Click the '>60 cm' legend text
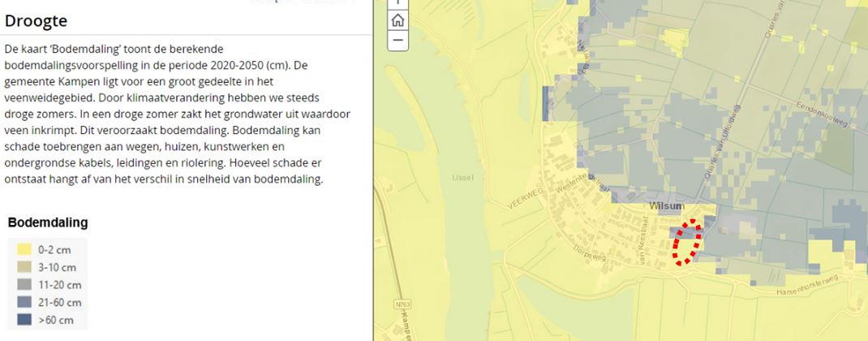 click(x=55, y=320)
